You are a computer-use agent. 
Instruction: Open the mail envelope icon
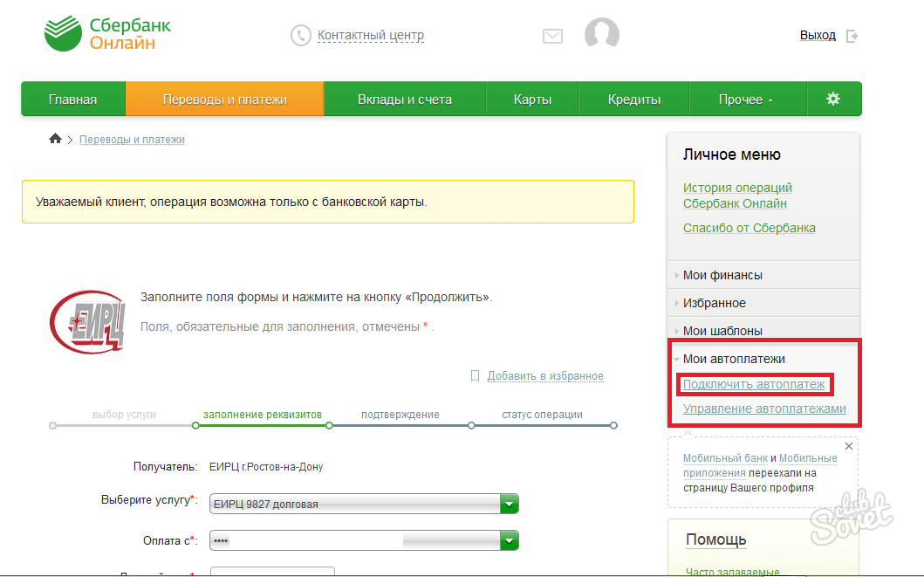coord(552,37)
